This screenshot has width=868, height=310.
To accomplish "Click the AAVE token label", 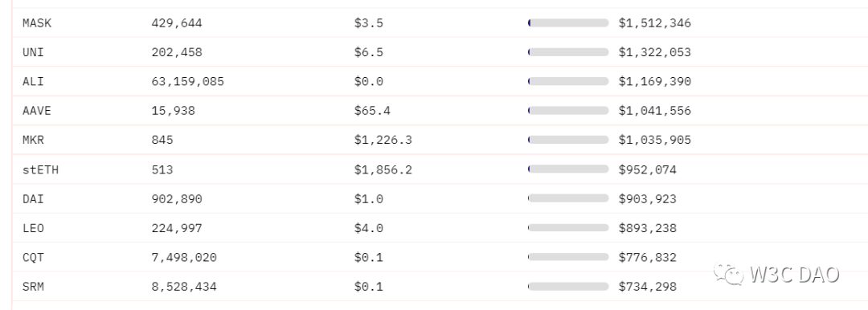I will coord(37,112).
